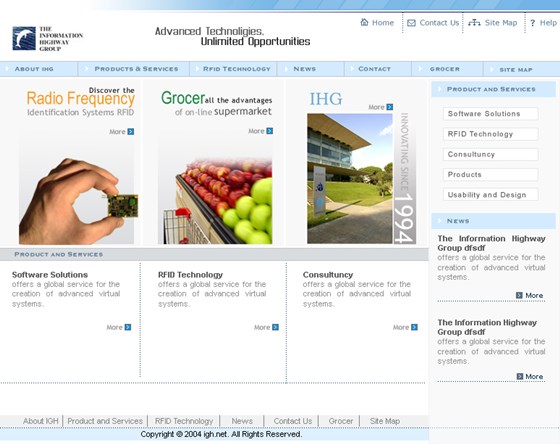
Task: Click the arrow icon of first News More link
Action: (x=519, y=295)
